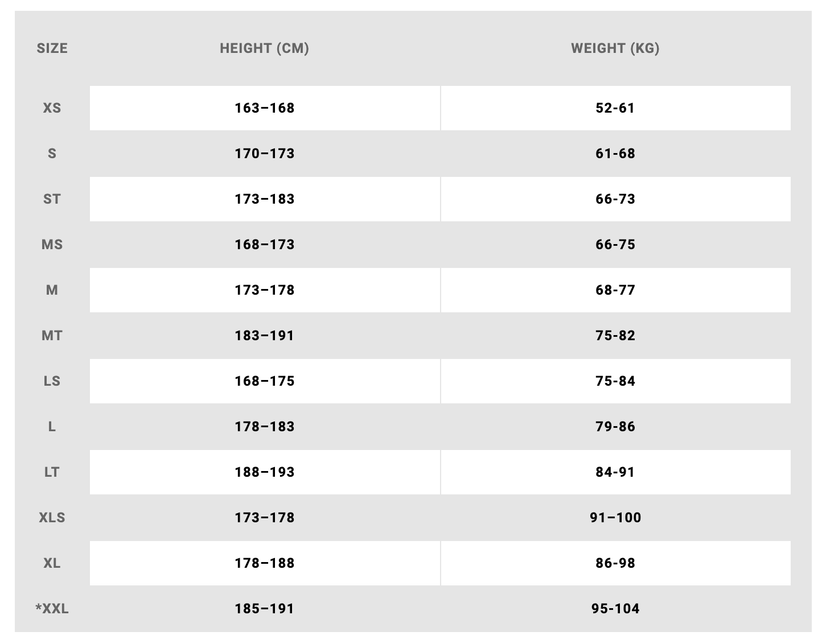Select the LS size row label
The image size is (822, 644).
pyautogui.click(x=52, y=381)
